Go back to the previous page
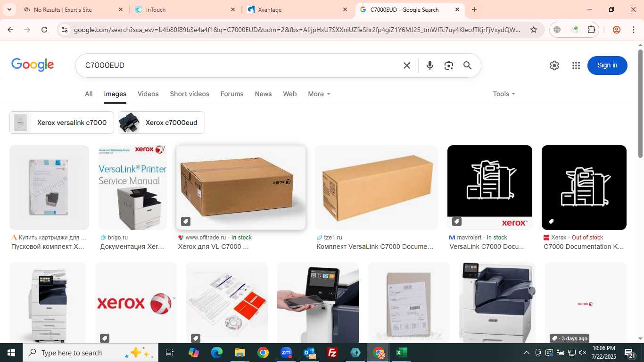Image resolution: width=644 pixels, height=362 pixels. (x=10, y=30)
